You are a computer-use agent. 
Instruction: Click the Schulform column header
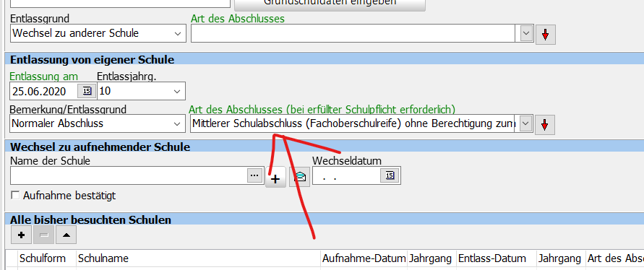pyautogui.click(x=43, y=258)
